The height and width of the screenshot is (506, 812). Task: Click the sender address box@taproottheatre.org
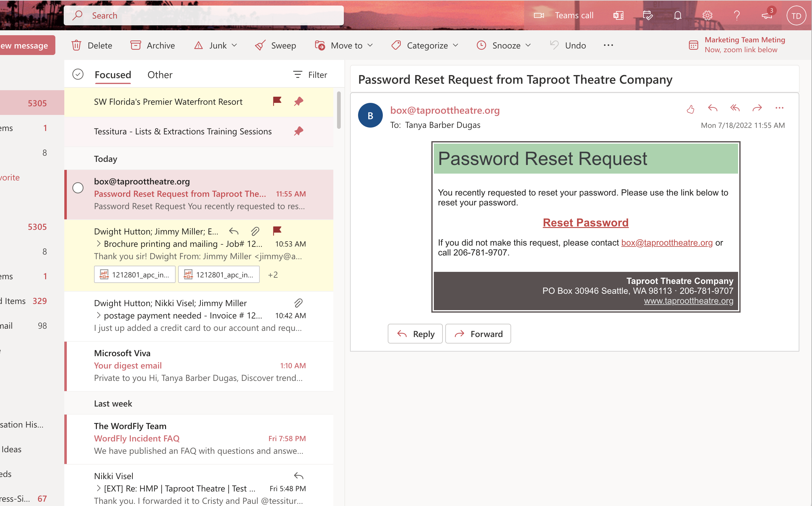pyautogui.click(x=445, y=110)
